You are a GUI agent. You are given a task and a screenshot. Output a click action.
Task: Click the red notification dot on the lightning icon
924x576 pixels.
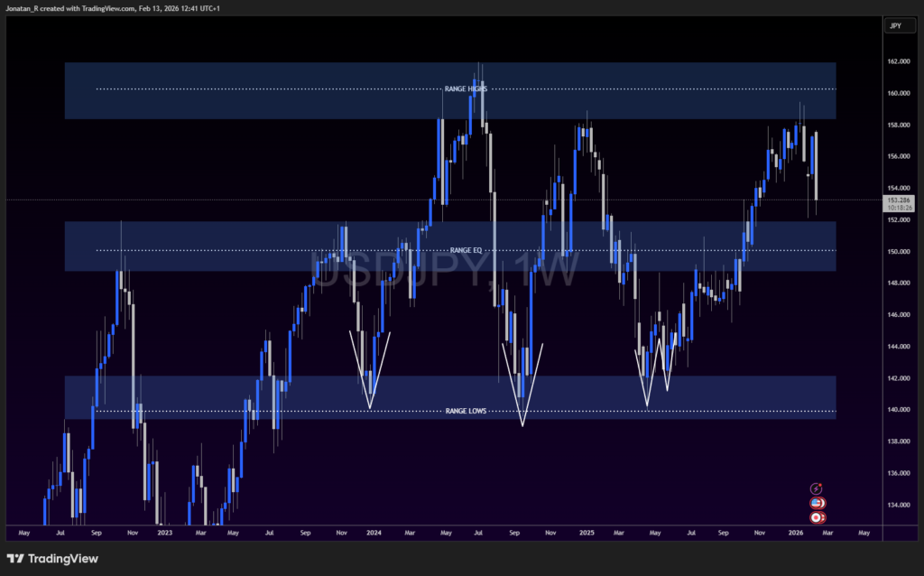pos(820,484)
